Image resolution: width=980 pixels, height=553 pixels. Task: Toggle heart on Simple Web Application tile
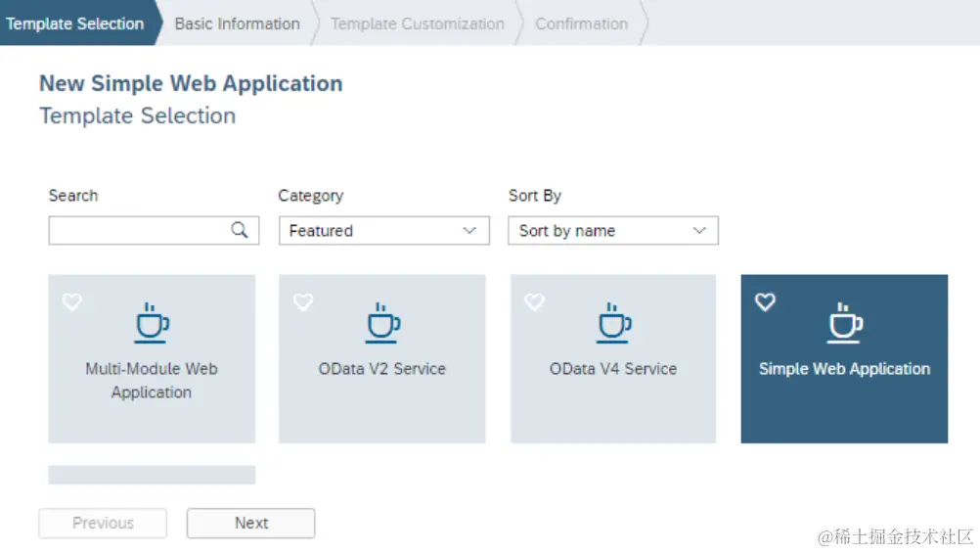(765, 302)
